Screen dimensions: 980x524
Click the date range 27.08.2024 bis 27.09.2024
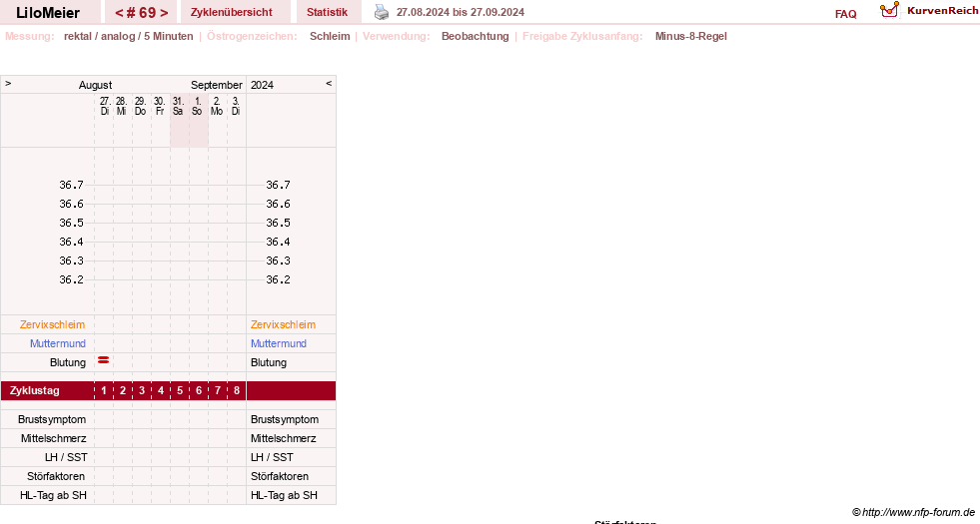[x=461, y=13]
